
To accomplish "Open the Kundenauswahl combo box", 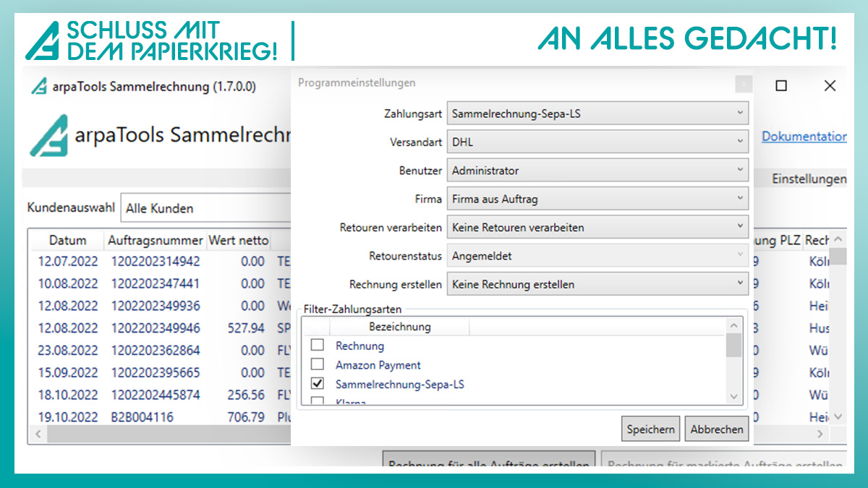I will pyautogui.click(x=206, y=208).
